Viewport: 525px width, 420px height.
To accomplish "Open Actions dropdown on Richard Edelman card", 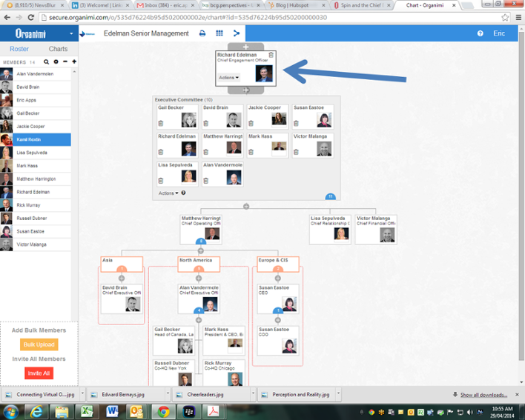I will 228,78.
